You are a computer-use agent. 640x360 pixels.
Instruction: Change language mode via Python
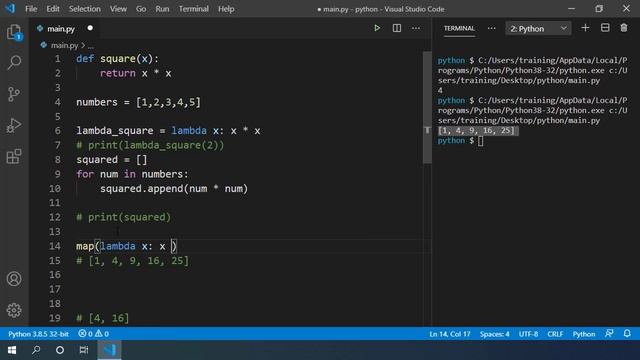click(584, 334)
